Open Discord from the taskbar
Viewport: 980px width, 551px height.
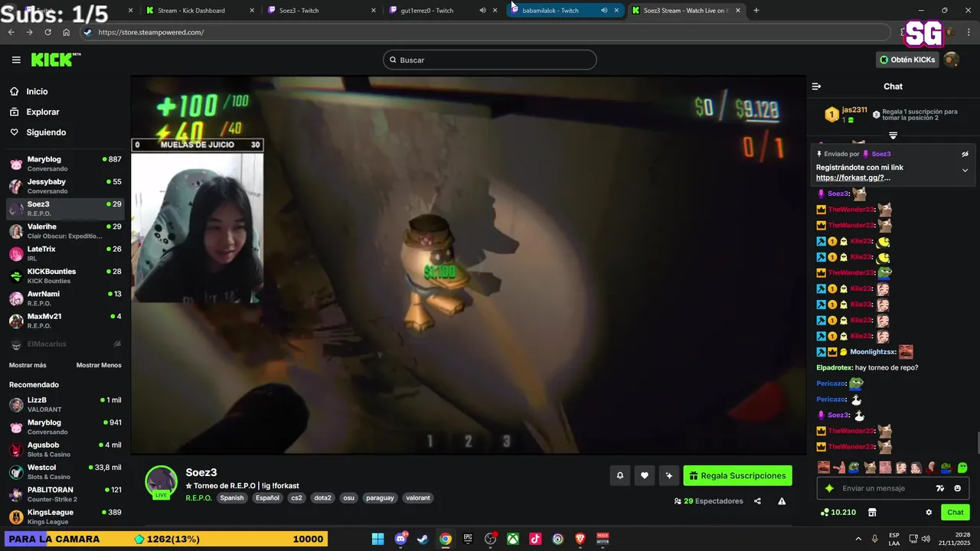coord(400,539)
